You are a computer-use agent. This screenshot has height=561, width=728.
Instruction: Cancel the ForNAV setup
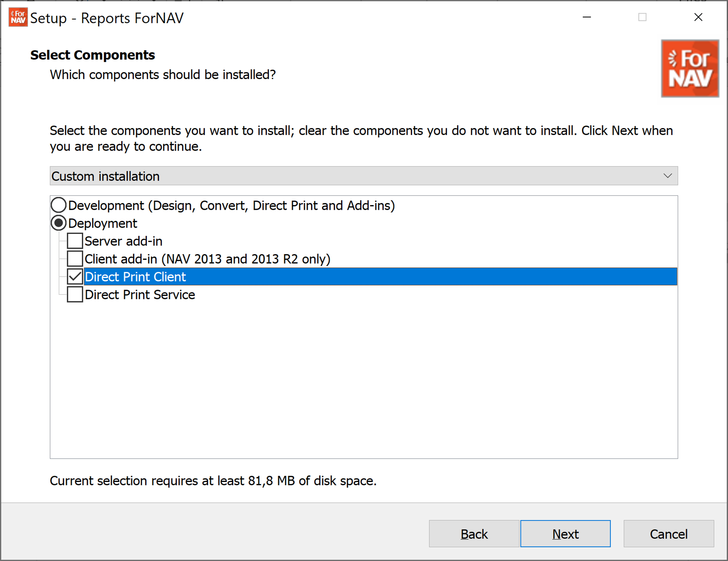pyautogui.click(x=669, y=534)
